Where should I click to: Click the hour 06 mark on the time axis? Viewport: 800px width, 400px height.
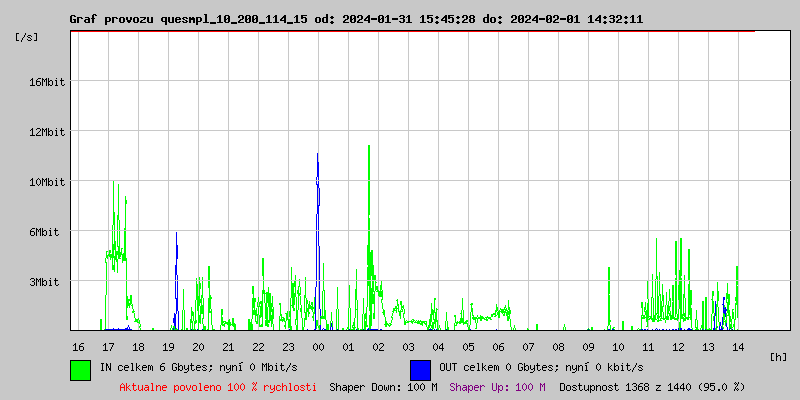[x=498, y=346]
